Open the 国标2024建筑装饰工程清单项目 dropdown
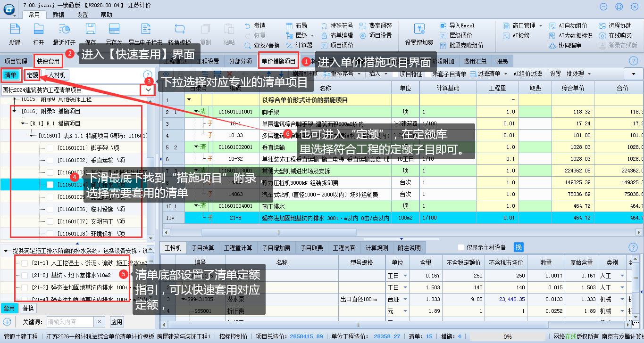This screenshot has width=644, height=343. click(x=149, y=90)
